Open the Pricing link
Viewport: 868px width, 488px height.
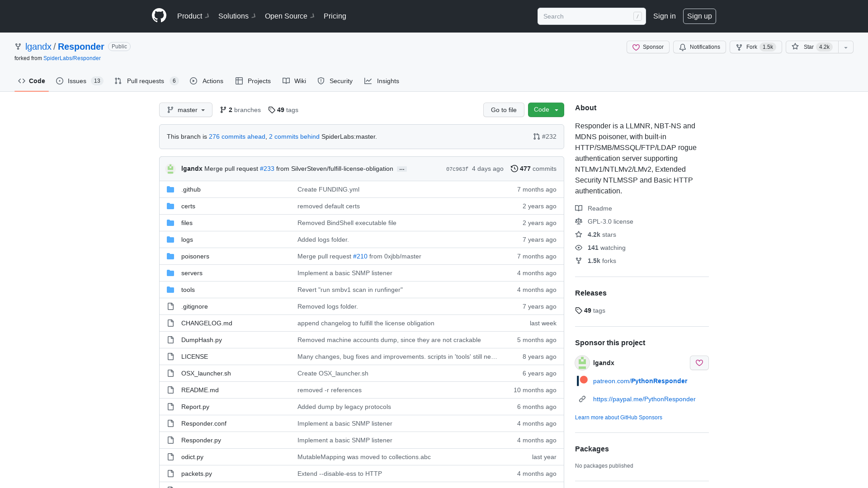click(x=335, y=16)
